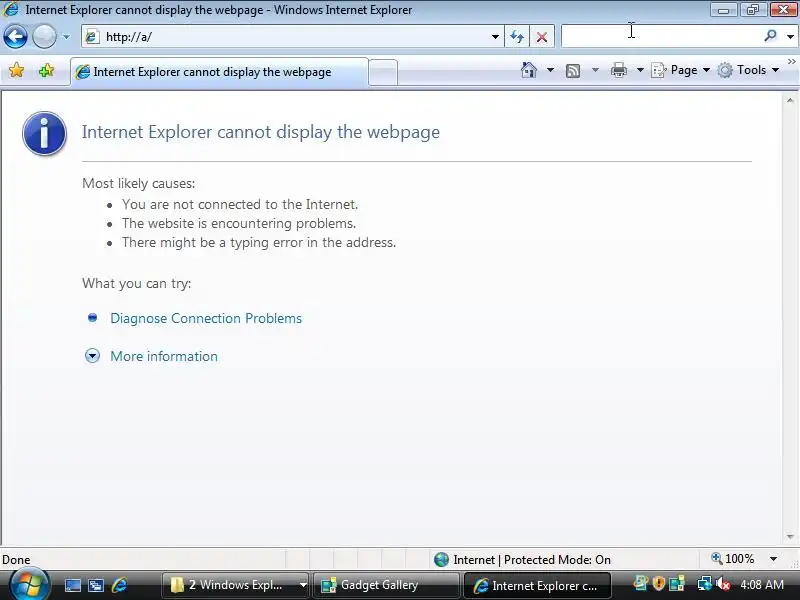Click the Refresh page icon
This screenshot has width=800, height=600.
point(517,37)
